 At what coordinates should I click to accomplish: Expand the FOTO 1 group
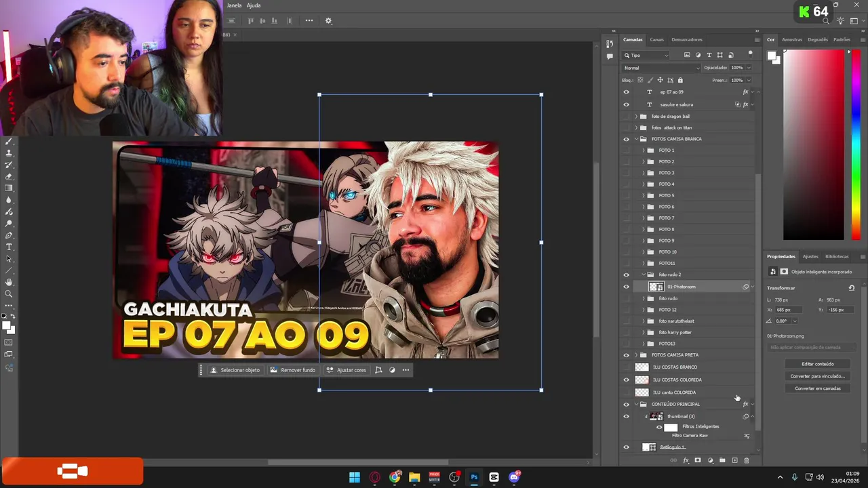tap(644, 150)
